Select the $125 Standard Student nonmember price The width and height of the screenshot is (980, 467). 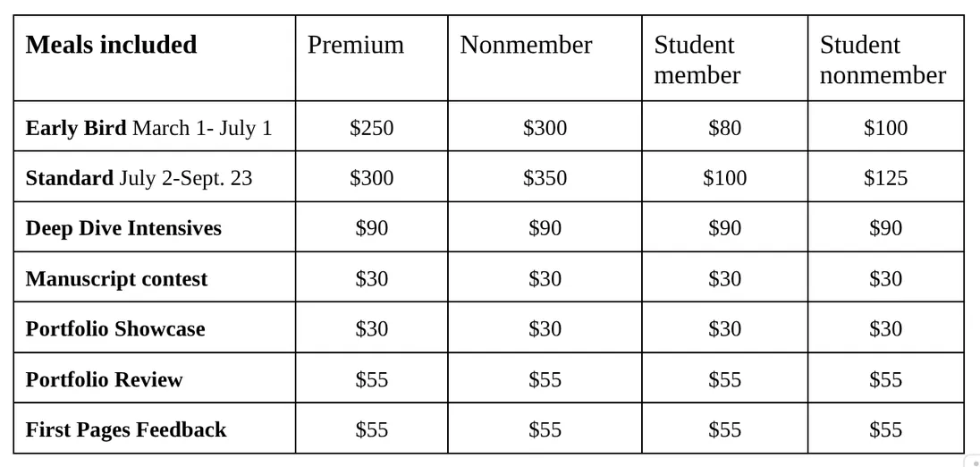(885, 178)
